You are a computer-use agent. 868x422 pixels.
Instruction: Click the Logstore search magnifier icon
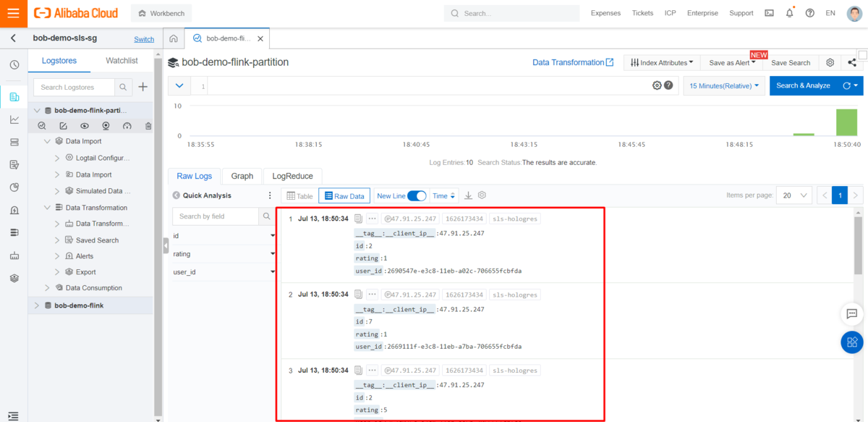pos(124,87)
